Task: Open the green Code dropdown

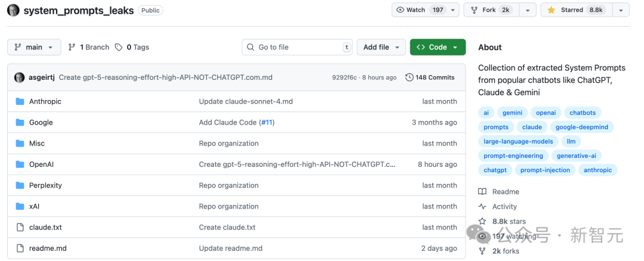Action: pos(438,47)
